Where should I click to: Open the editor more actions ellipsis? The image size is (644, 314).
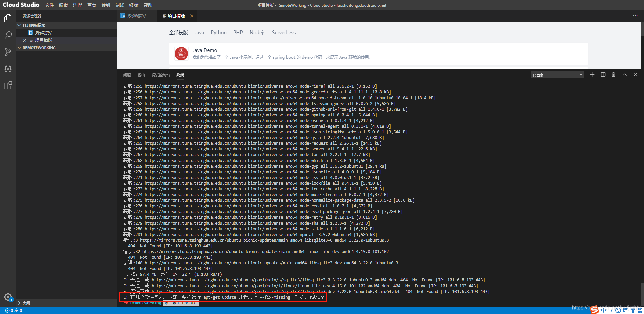coord(635,16)
